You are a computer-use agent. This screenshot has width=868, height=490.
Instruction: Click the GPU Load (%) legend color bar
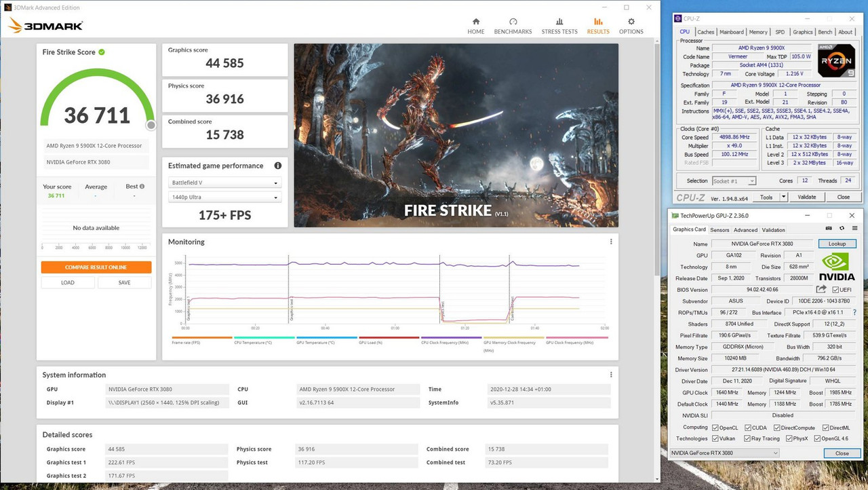[x=389, y=337]
